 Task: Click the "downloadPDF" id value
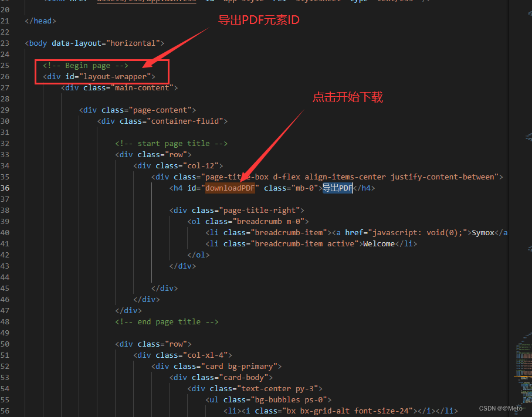coord(230,188)
